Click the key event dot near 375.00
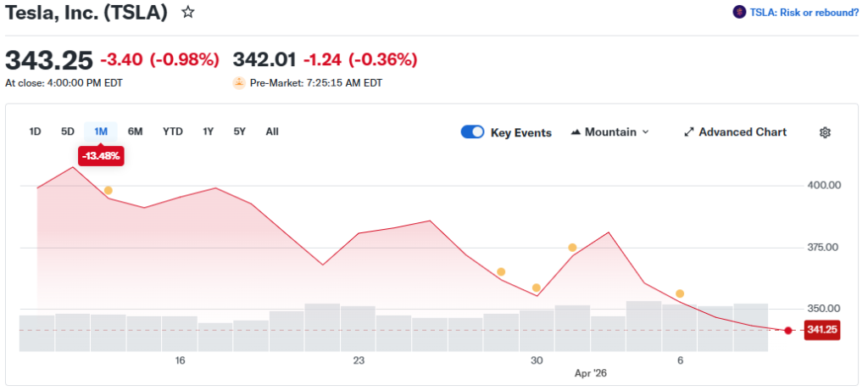This screenshot has height=391, width=868. (572, 248)
